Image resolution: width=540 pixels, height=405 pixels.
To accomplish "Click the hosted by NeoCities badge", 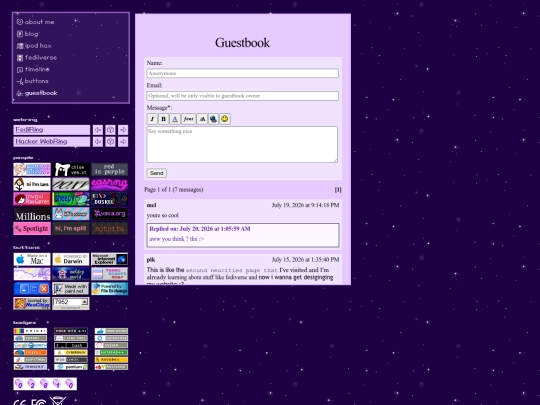I will pyautogui.click(x=32, y=303).
